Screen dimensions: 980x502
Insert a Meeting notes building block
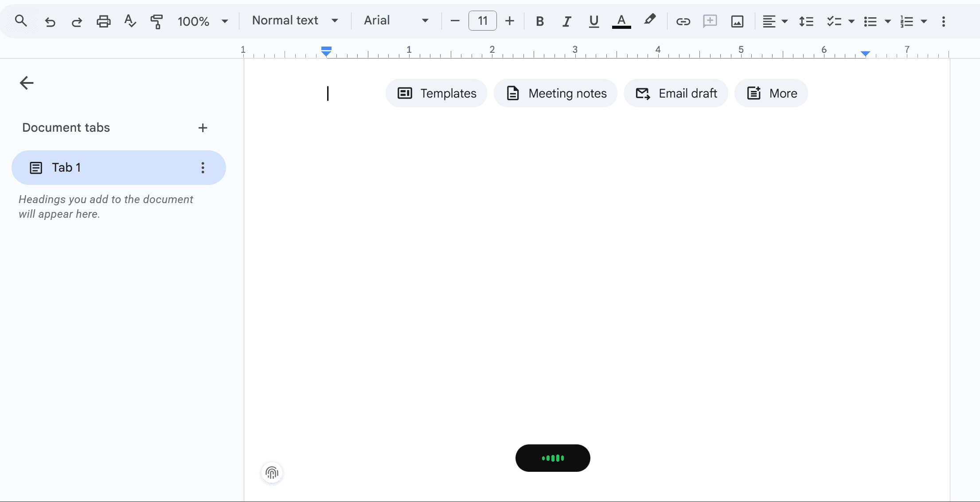coord(555,93)
